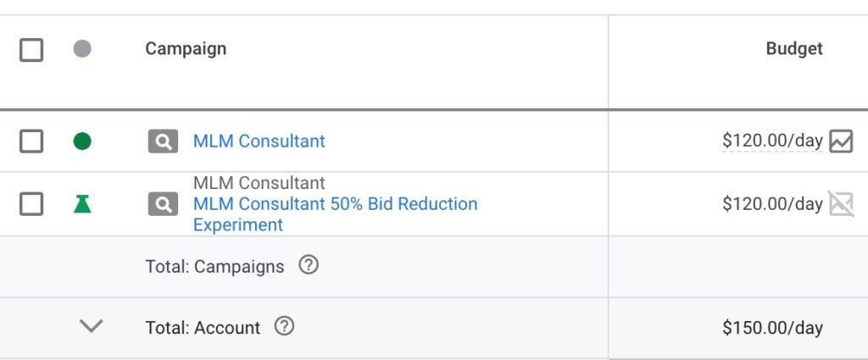
Task: Click help icon next to Total: Account
Action: (x=285, y=326)
